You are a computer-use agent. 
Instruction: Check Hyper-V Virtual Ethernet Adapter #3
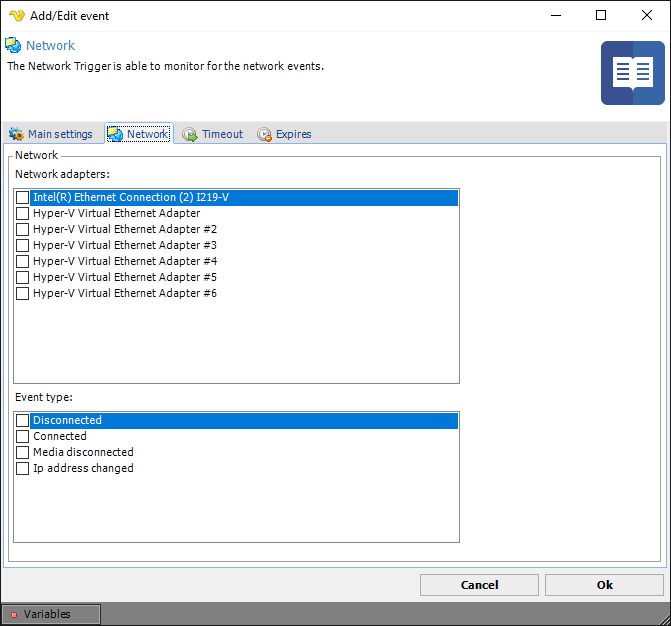point(23,245)
